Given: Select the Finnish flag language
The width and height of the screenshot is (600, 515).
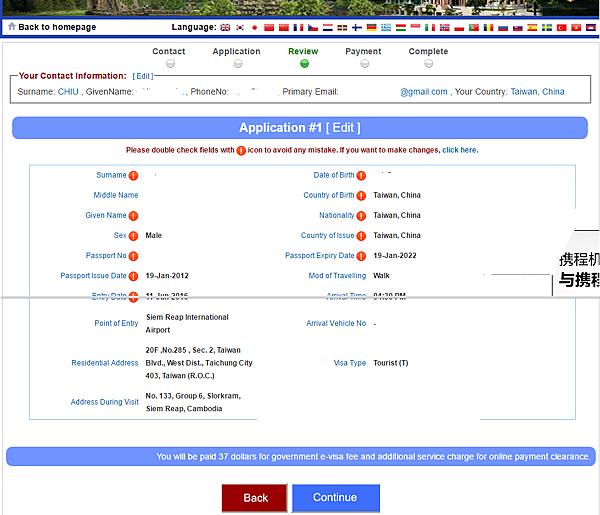Looking at the screenshot, I should click(357, 28).
